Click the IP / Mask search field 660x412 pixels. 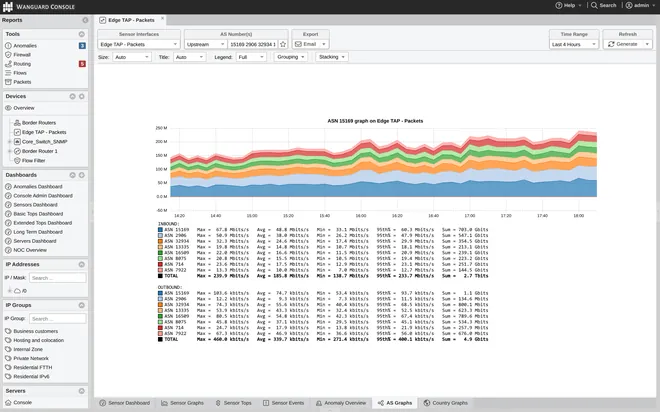pyautogui.click(x=58, y=278)
